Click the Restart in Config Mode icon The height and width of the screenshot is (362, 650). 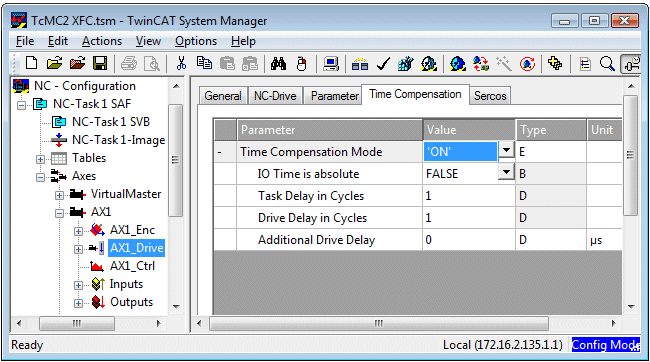pos(457,63)
